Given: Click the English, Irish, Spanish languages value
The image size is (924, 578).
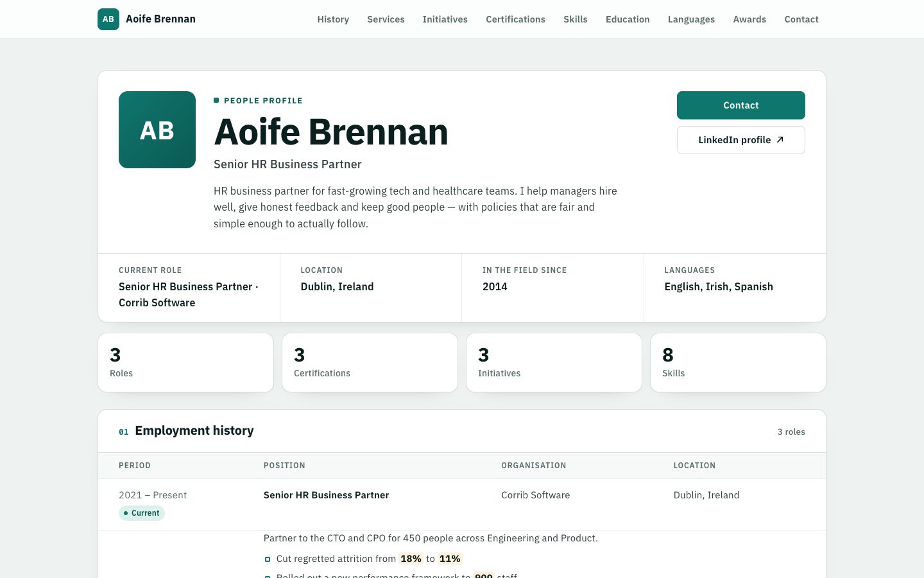Looking at the screenshot, I should (x=719, y=286).
